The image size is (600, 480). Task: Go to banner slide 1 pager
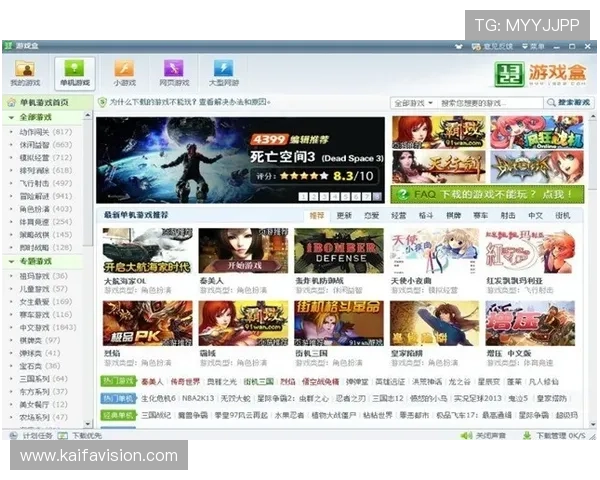303,196
